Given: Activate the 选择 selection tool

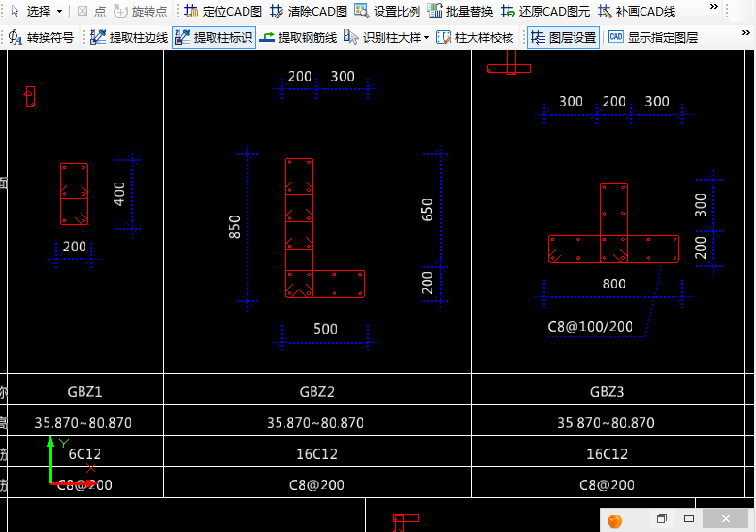Looking at the screenshot, I should tap(30, 11).
